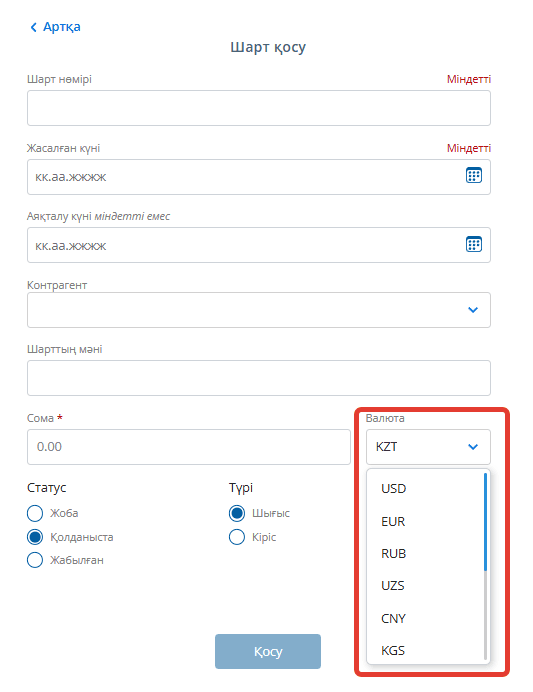Click the Қосу submit button
Viewport: 533px width, 692px height.
(x=268, y=651)
